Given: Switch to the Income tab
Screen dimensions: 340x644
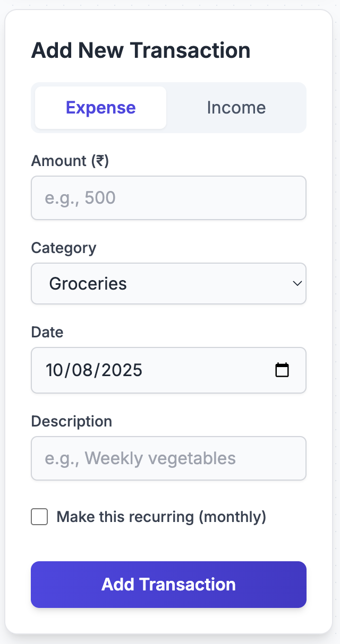Looking at the screenshot, I should click(x=236, y=107).
